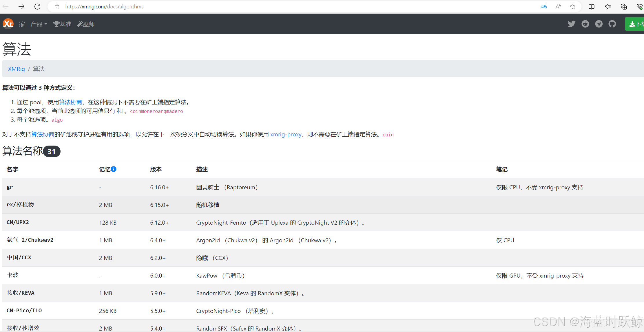Open the 巫师 wizard menu item

(x=86, y=24)
